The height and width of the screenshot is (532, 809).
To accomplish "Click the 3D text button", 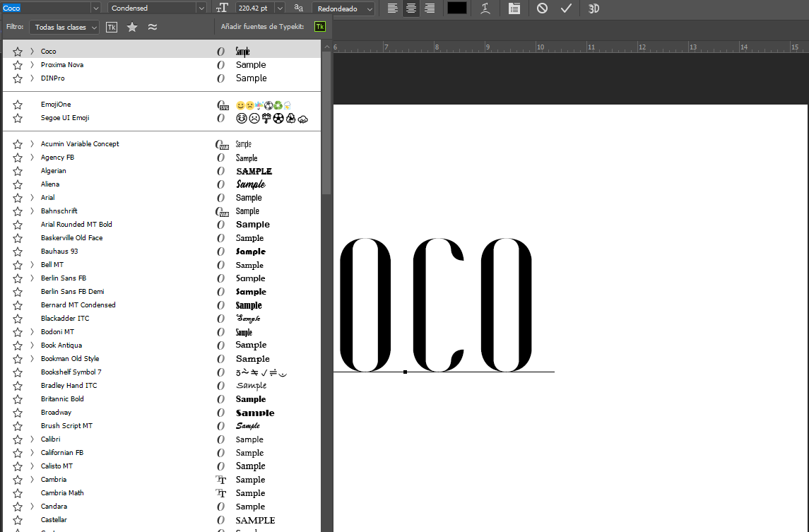I will [x=594, y=8].
